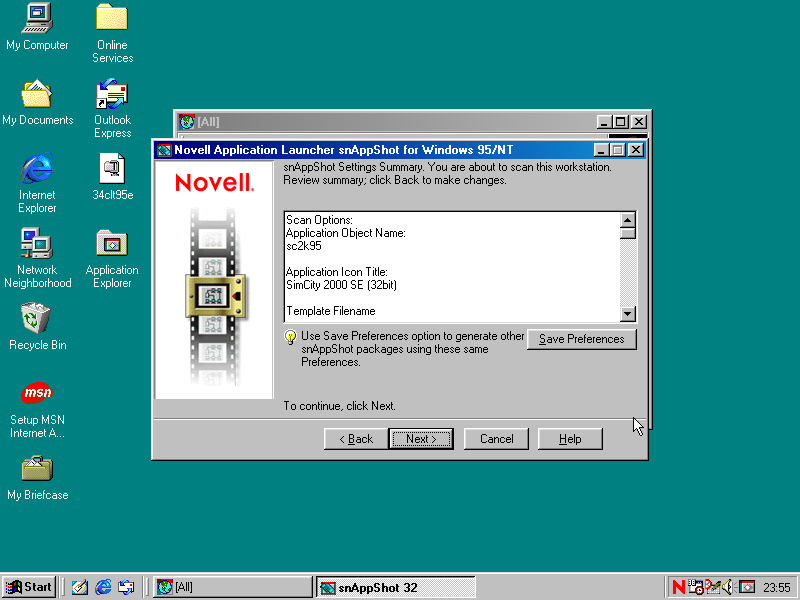The height and width of the screenshot is (600, 800).
Task: Click the snAppShot 32 taskbar button
Action: 395,587
